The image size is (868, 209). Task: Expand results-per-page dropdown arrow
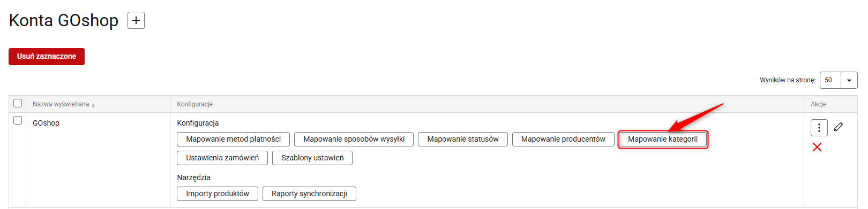pos(849,80)
